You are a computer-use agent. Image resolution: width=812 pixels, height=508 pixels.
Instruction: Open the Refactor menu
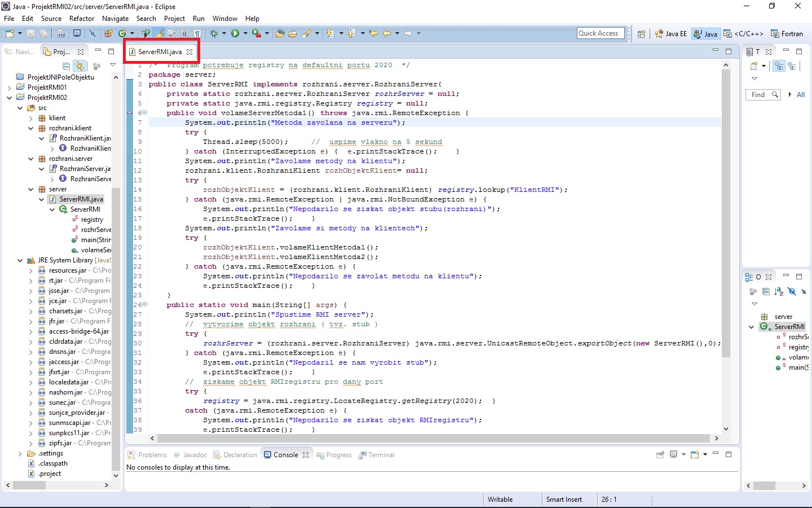coord(81,18)
